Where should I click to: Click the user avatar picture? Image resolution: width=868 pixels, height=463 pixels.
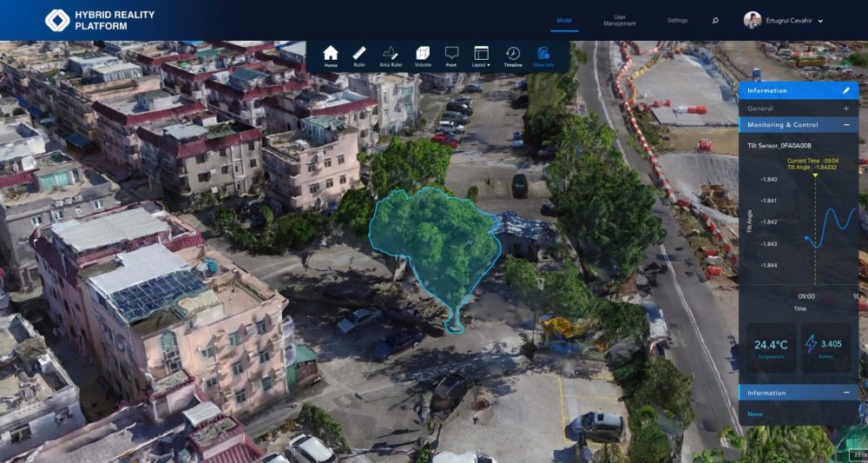click(753, 20)
